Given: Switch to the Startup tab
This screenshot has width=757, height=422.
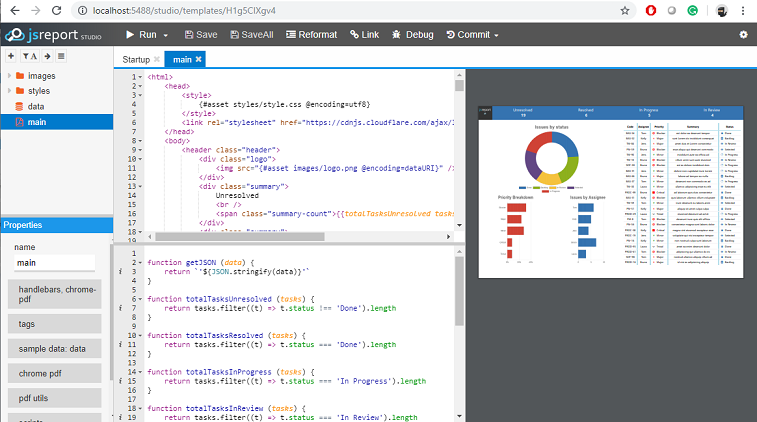Looking at the screenshot, I should 136,60.
